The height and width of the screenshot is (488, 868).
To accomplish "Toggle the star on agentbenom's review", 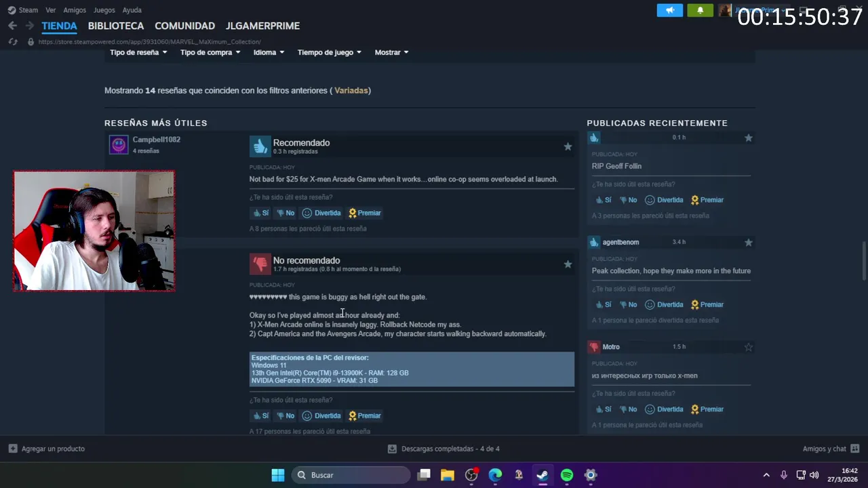I will coord(749,242).
